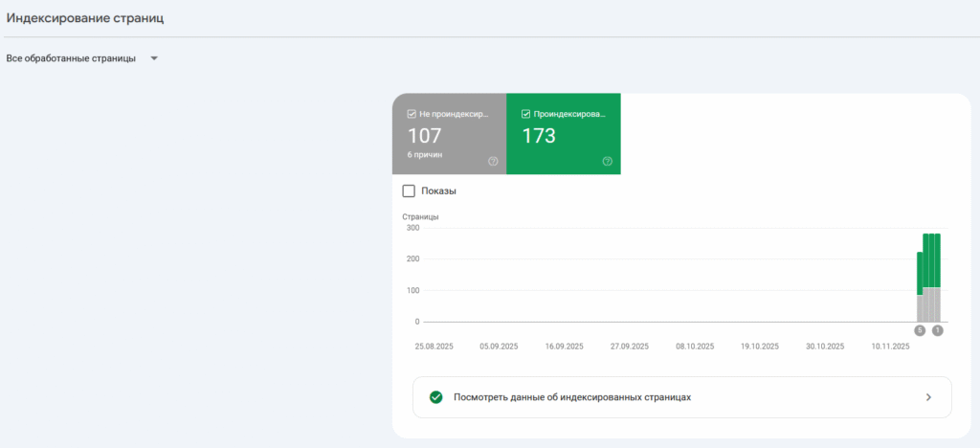Click the green segment of the last chart bar
This screenshot has height=448, width=980.
point(937,260)
